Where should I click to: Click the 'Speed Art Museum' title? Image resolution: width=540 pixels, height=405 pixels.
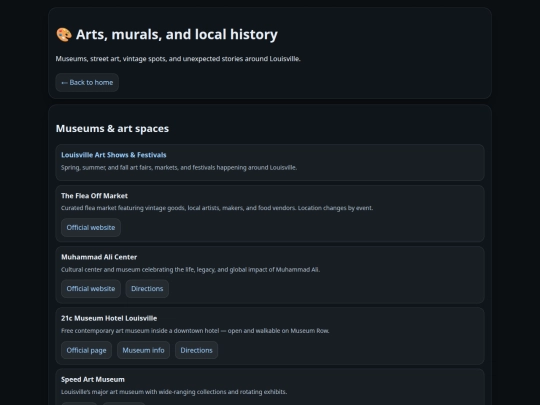(x=93, y=380)
